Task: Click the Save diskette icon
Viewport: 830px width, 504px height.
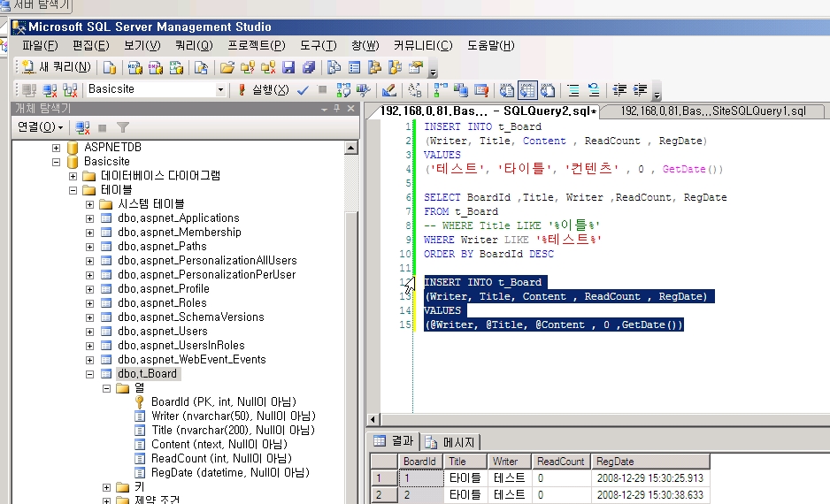Action: (x=288, y=67)
